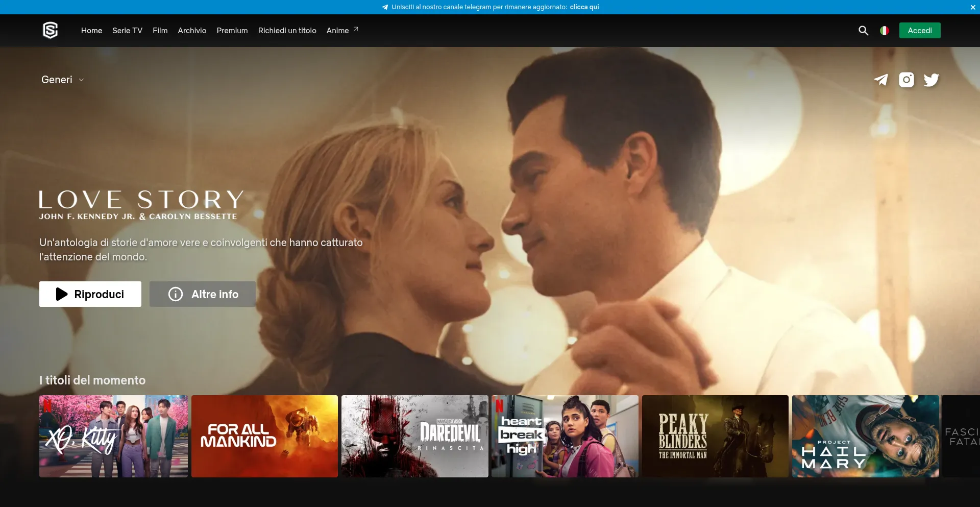Open the Telegram social icon
Image resolution: width=980 pixels, height=507 pixels.
point(881,80)
